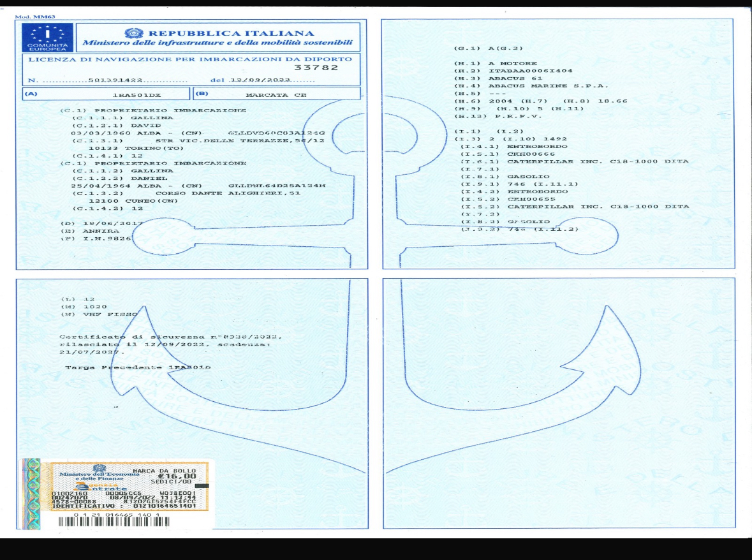The width and height of the screenshot is (752, 560).
Task: Click the Certificato di sicurezza text line
Action: pyautogui.click(x=170, y=336)
